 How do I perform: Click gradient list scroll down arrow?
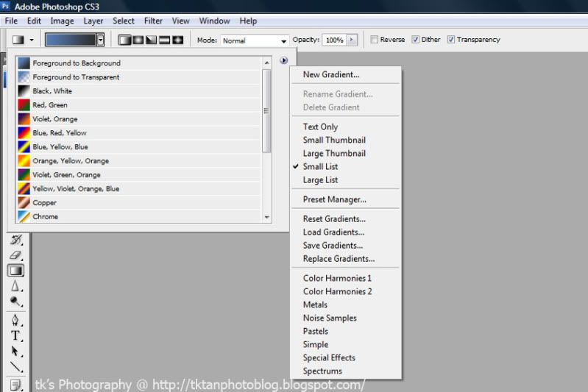(x=267, y=218)
